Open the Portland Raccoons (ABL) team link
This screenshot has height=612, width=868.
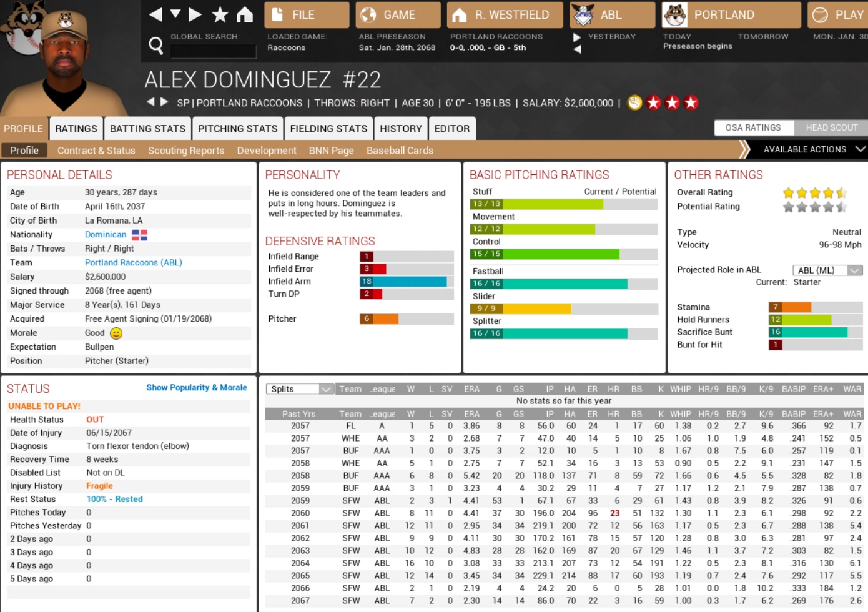point(133,263)
